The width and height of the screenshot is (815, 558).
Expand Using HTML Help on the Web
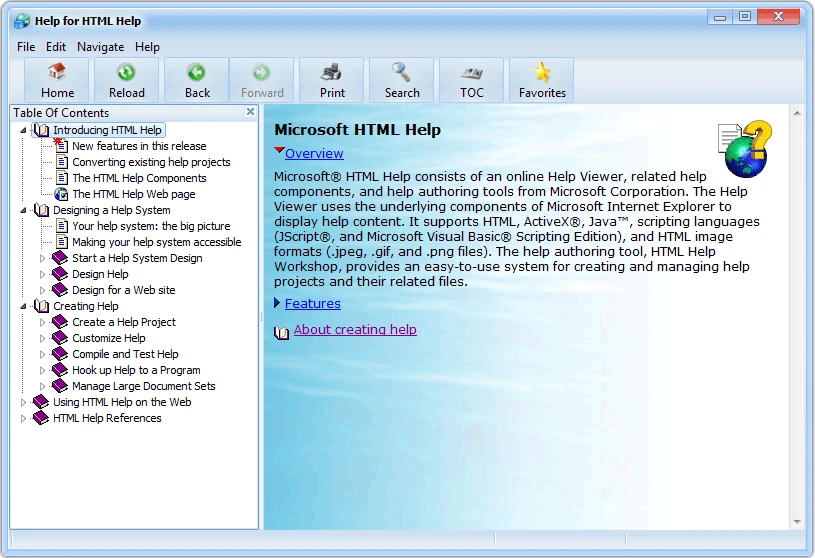coord(23,402)
